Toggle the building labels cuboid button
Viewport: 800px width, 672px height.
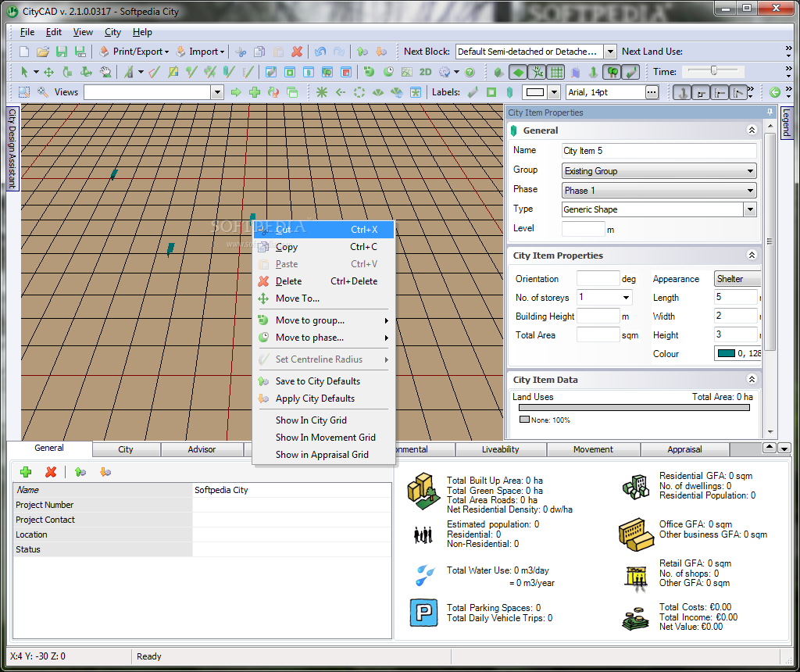(509, 92)
